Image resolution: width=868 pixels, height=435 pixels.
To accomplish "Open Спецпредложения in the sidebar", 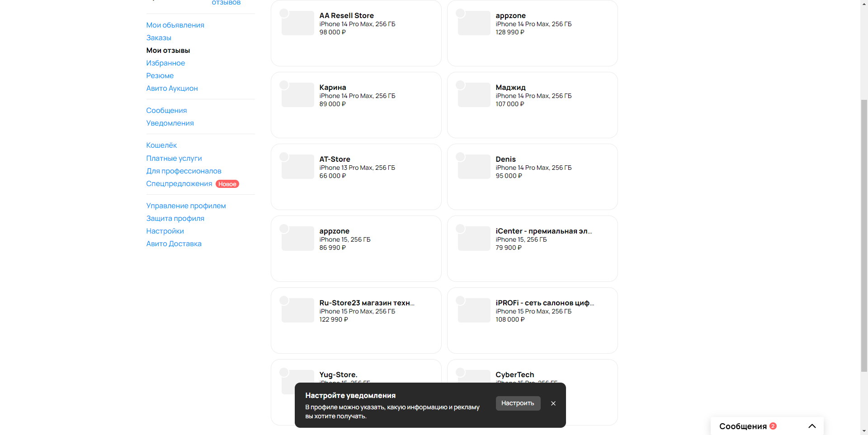I will pos(179,183).
